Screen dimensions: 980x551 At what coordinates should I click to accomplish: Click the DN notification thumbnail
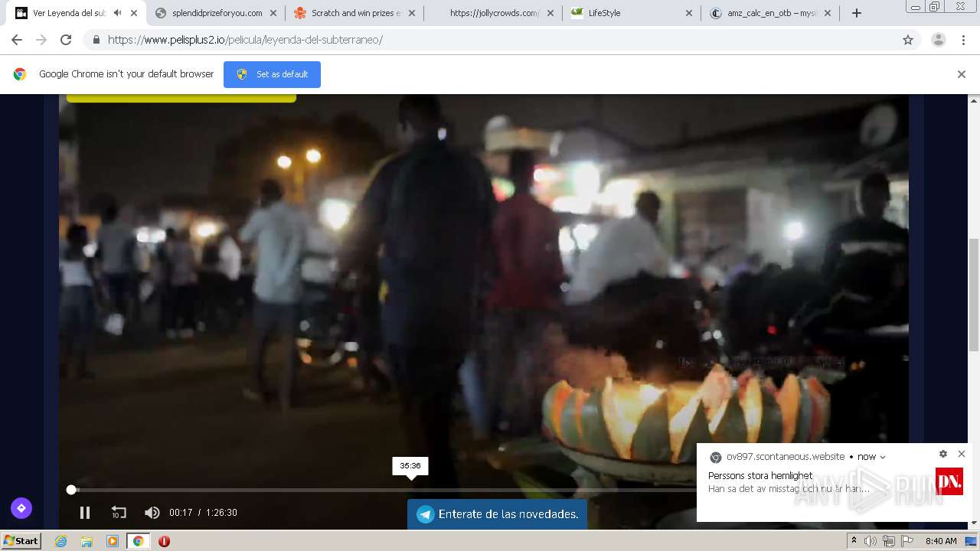pyautogui.click(x=949, y=481)
